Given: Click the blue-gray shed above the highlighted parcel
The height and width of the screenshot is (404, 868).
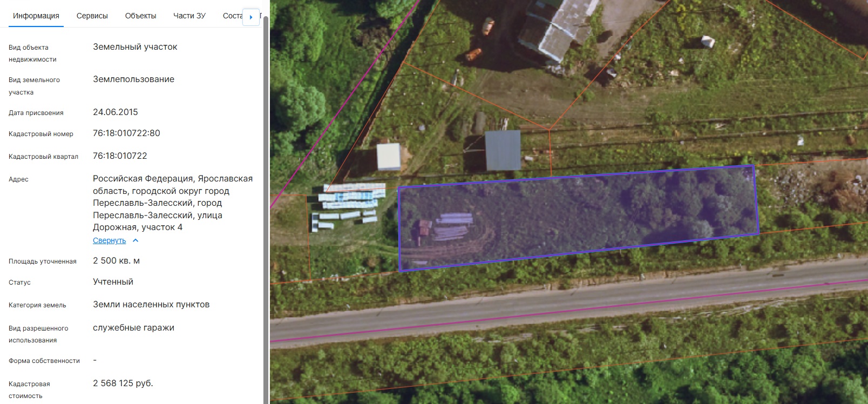Looking at the screenshot, I should click(x=503, y=150).
